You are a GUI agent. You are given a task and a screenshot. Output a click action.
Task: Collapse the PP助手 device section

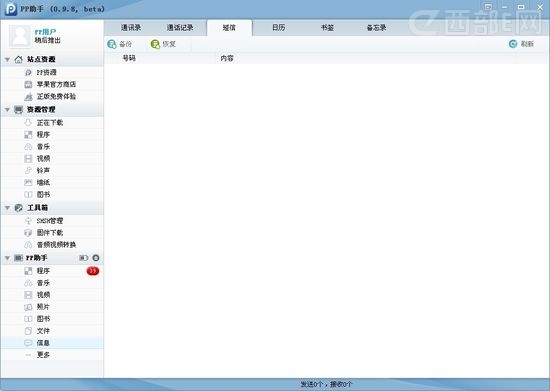pyautogui.click(x=7, y=258)
